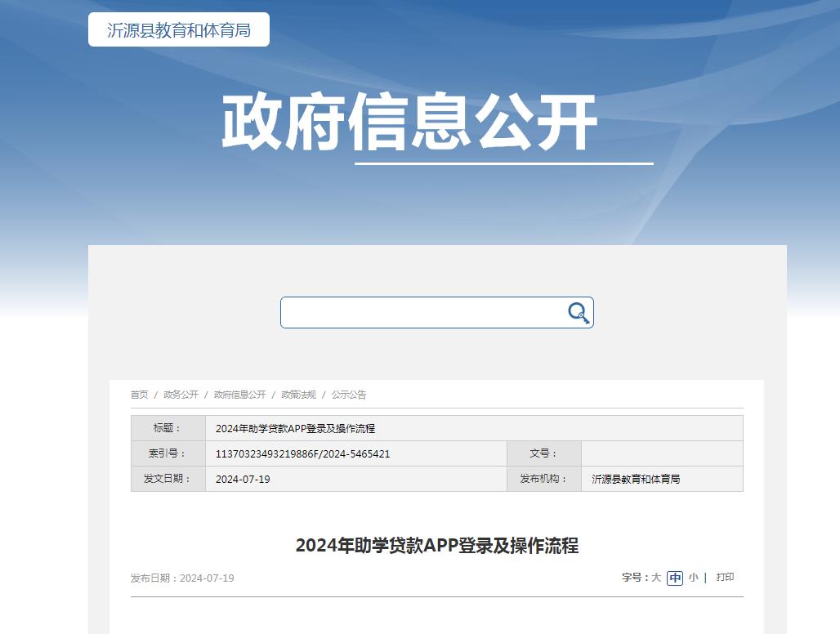Click the 发布日期：2024-07-19 line under the heading
This screenshot has height=634, width=840.
182,578
